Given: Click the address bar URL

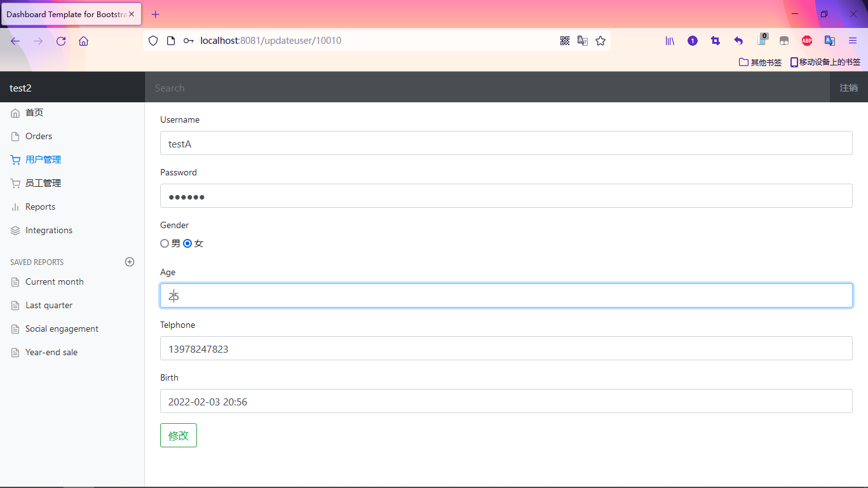Looking at the screenshot, I should pos(271,41).
